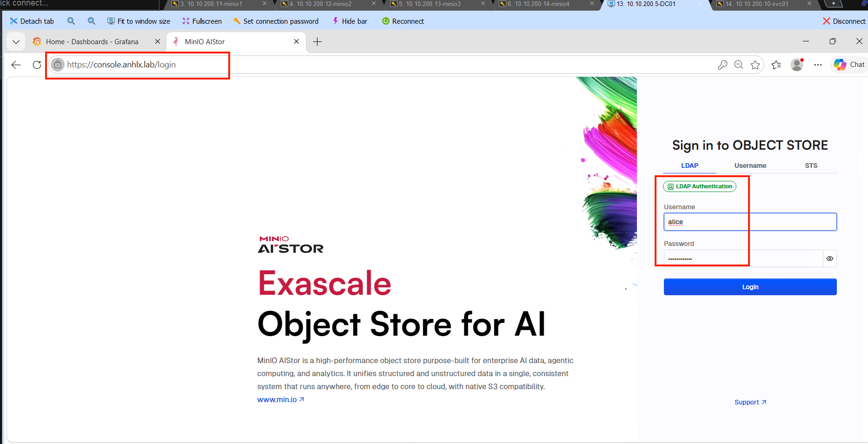The width and height of the screenshot is (868, 444).
Task: Switch to the STS sign-in tab
Action: [x=811, y=166]
